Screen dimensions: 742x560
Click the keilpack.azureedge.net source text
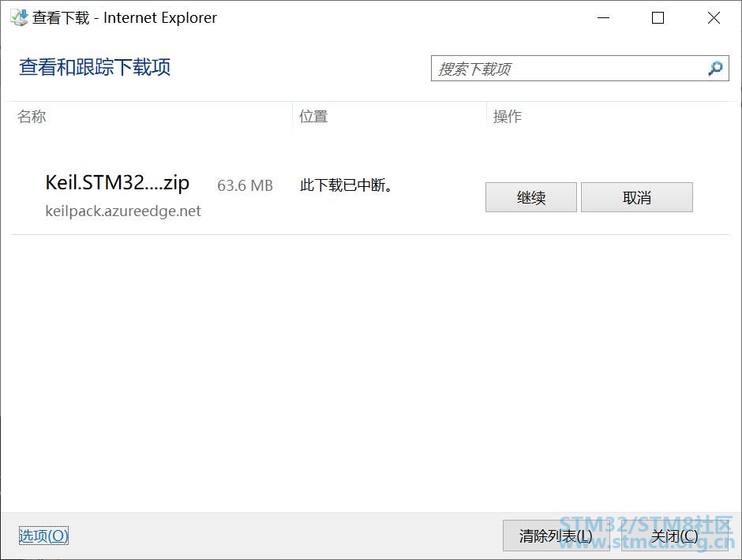(x=123, y=211)
